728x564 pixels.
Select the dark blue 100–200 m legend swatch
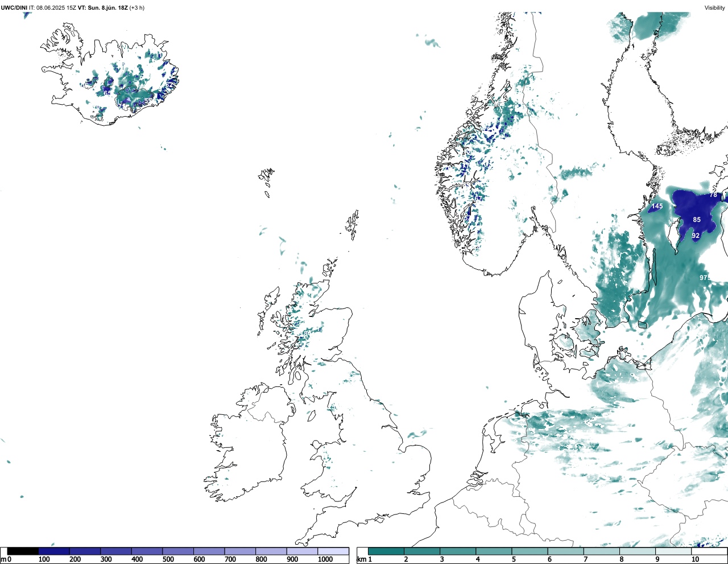pyautogui.click(x=54, y=551)
